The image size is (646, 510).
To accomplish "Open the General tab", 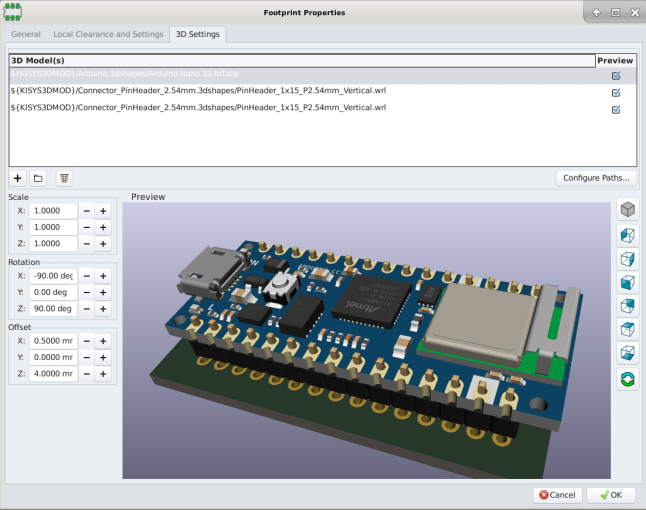I will click(x=26, y=34).
